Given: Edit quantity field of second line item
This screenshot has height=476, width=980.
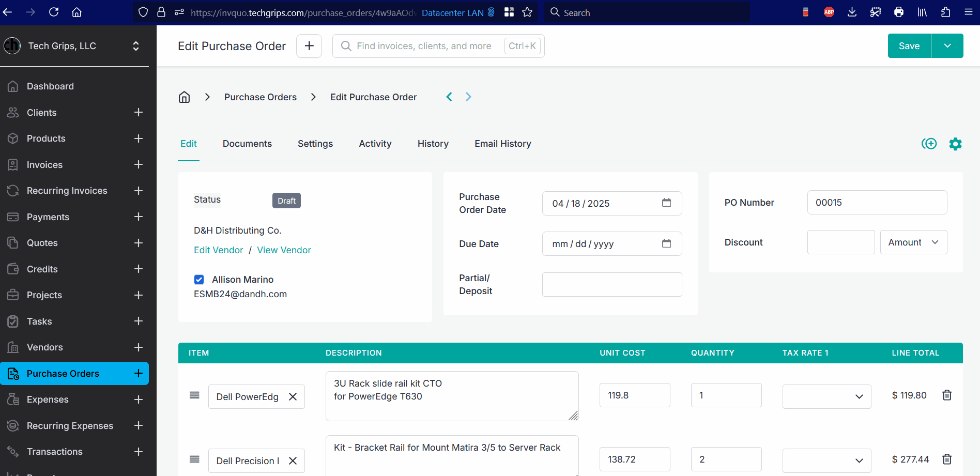Looking at the screenshot, I should pos(726,459).
